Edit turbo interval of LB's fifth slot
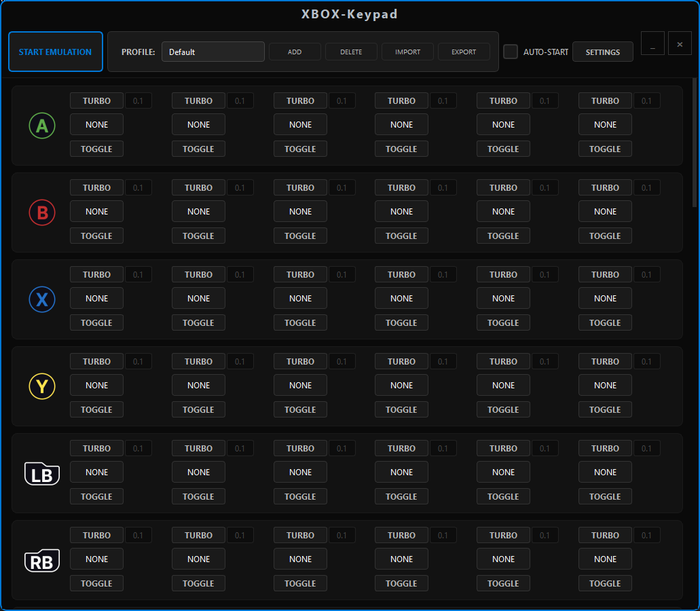The image size is (700, 611). click(x=545, y=448)
